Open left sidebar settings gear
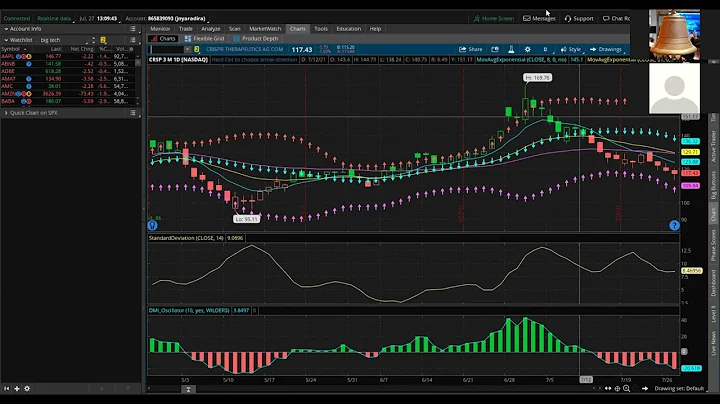Image resolution: width=720 pixels, height=404 pixels. tap(27, 388)
